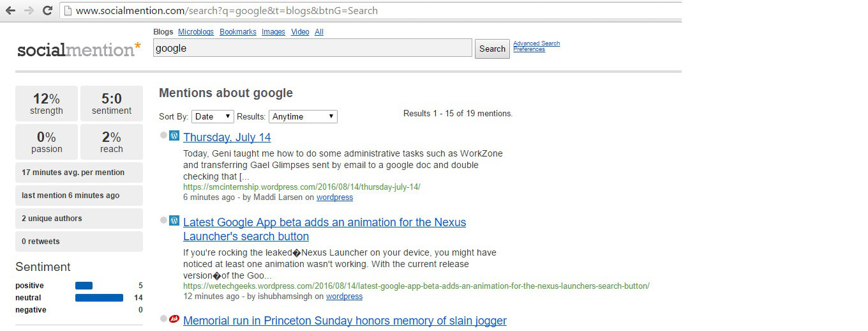Click '17 minutes avg. per mention'
The image size is (868, 331).
click(79, 173)
